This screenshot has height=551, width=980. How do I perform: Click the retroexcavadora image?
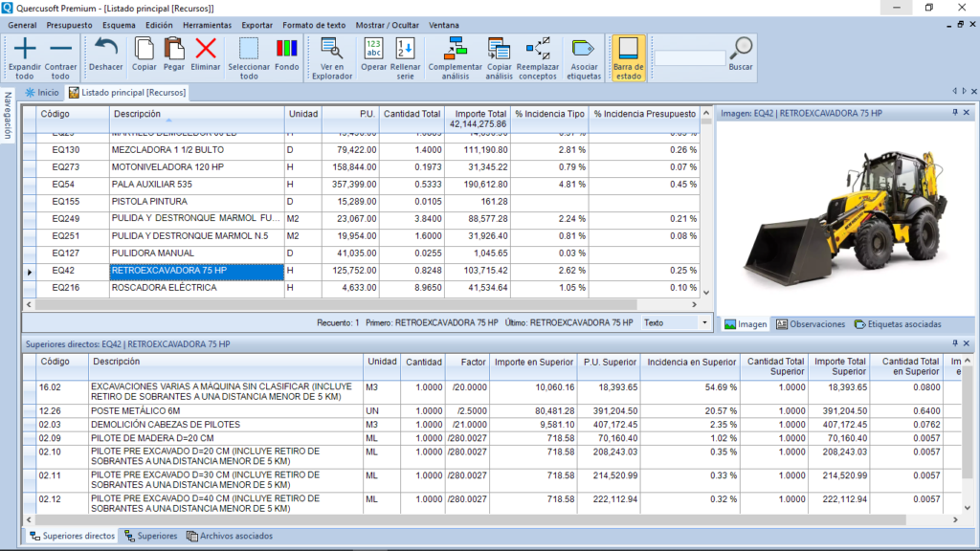[844, 217]
